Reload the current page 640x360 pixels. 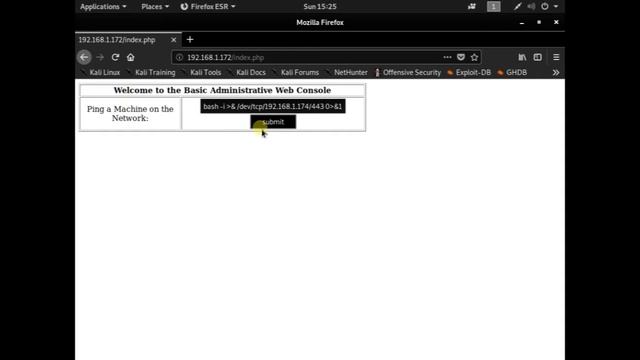coord(116,57)
